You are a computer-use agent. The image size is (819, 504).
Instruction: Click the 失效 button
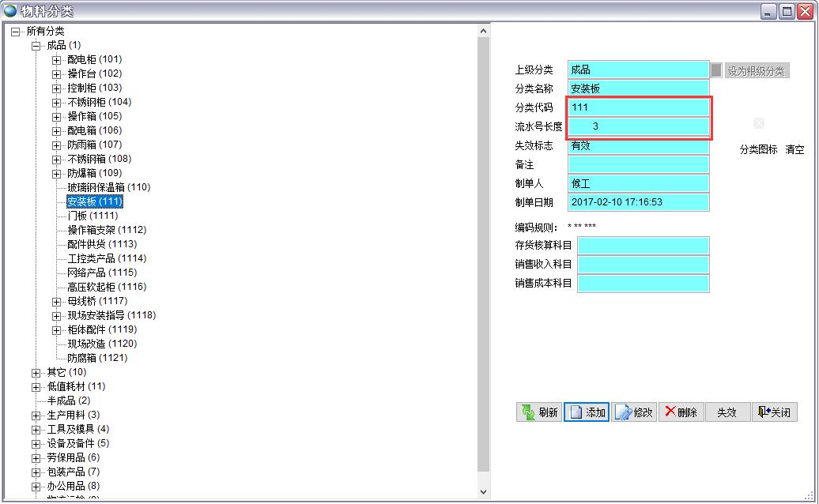[x=727, y=412]
